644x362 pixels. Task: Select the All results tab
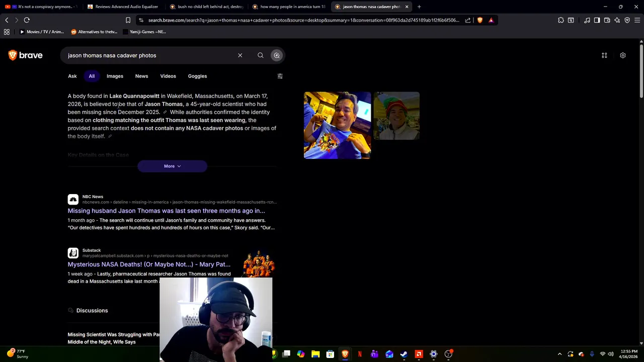tap(92, 76)
